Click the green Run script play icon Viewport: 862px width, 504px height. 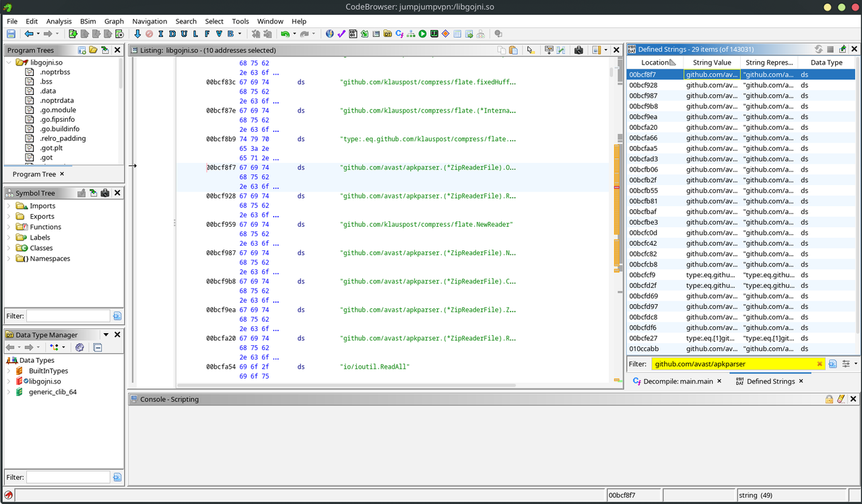(422, 34)
